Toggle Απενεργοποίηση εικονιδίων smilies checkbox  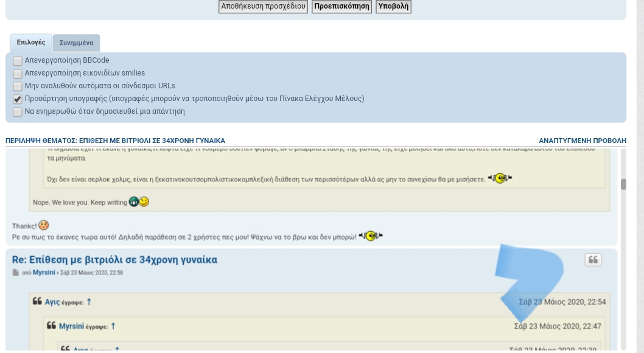click(x=17, y=74)
